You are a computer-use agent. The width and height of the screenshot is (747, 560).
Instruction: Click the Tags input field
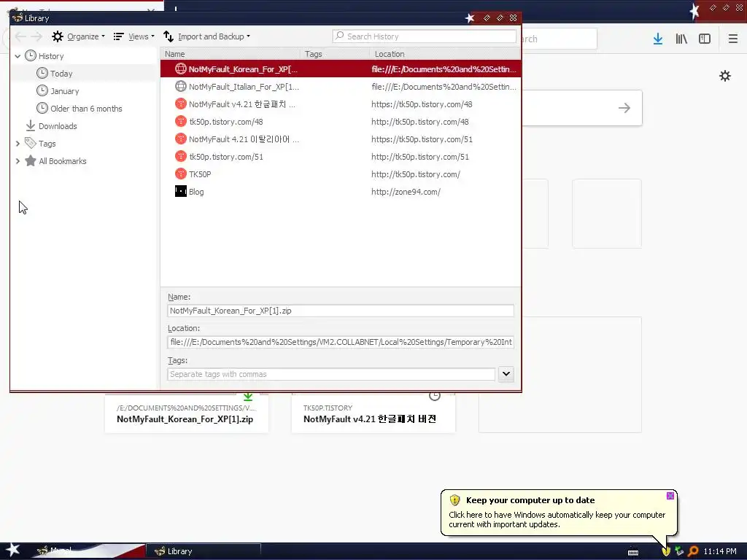(331, 374)
